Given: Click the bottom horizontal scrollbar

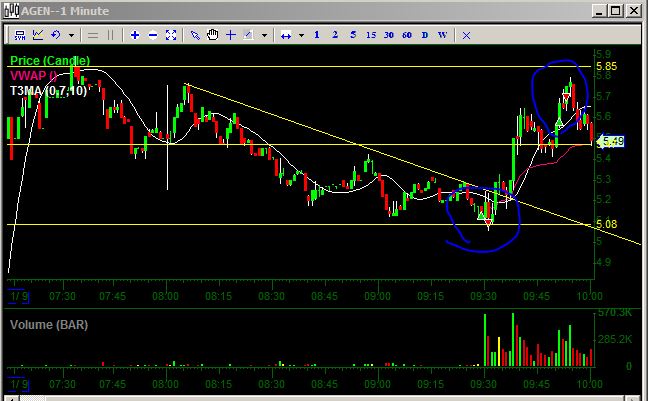Looking at the screenshot, I should coord(324,399).
